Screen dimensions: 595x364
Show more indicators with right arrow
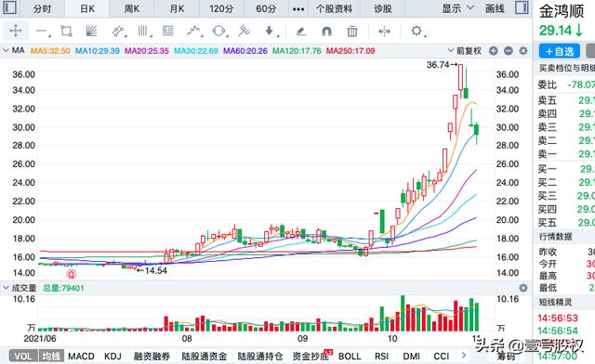click(x=464, y=356)
